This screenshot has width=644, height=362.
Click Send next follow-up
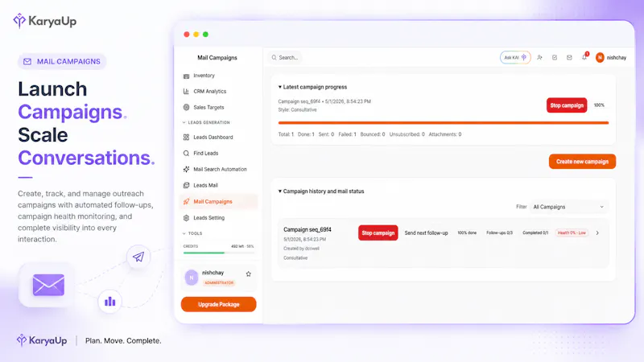click(x=426, y=232)
